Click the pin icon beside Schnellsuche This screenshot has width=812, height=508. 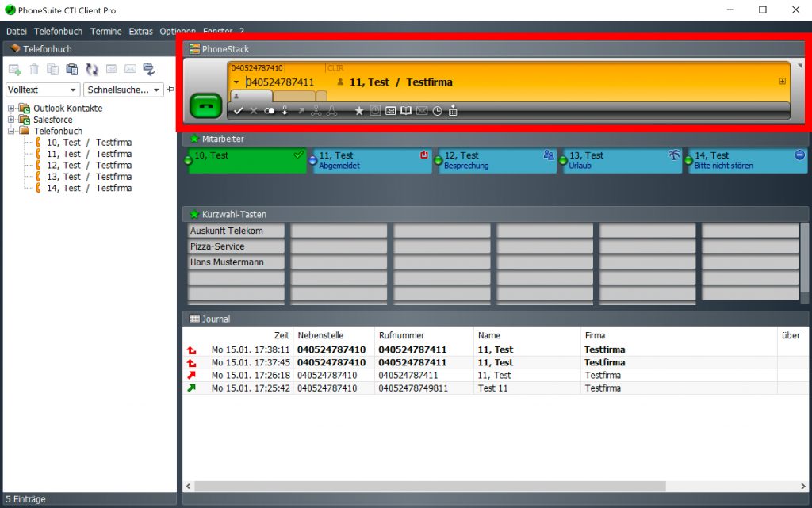point(170,90)
